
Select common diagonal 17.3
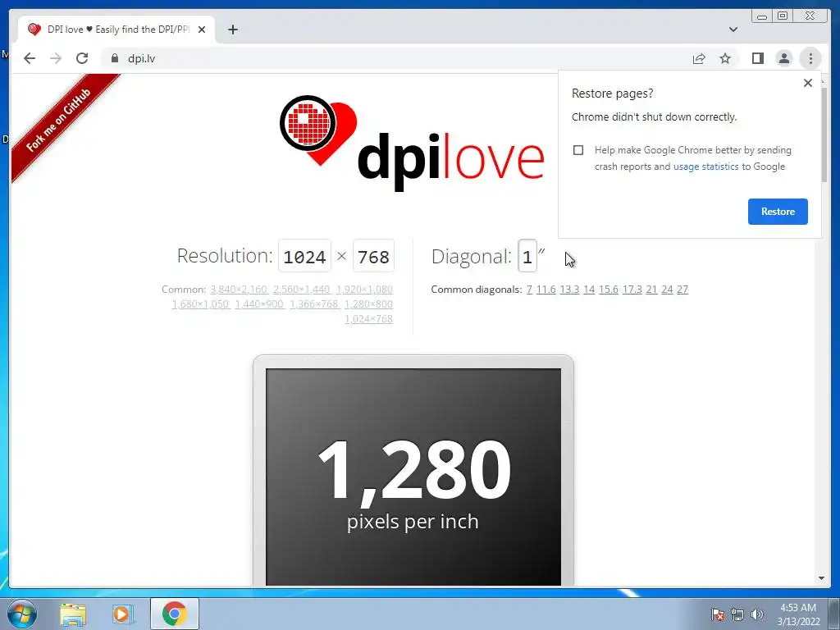(x=632, y=290)
